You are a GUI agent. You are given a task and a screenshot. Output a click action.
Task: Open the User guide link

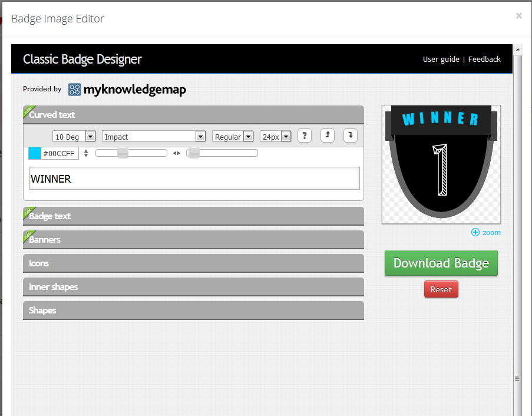(x=441, y=59)
